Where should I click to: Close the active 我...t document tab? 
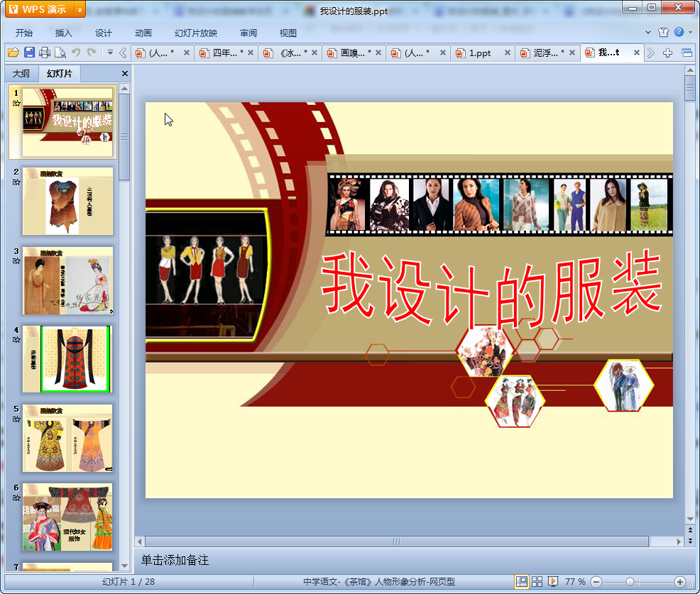pyautogui.click(x=637, y=53)
